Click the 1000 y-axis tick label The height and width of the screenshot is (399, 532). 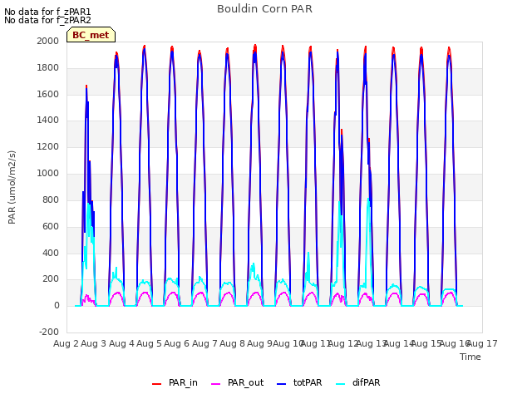click(48, 173)
